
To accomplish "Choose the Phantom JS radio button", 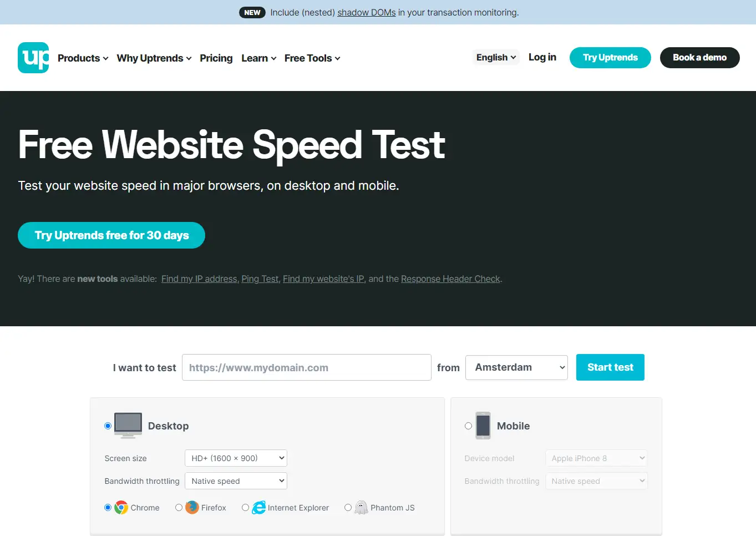I will click(x=348, y=508).
